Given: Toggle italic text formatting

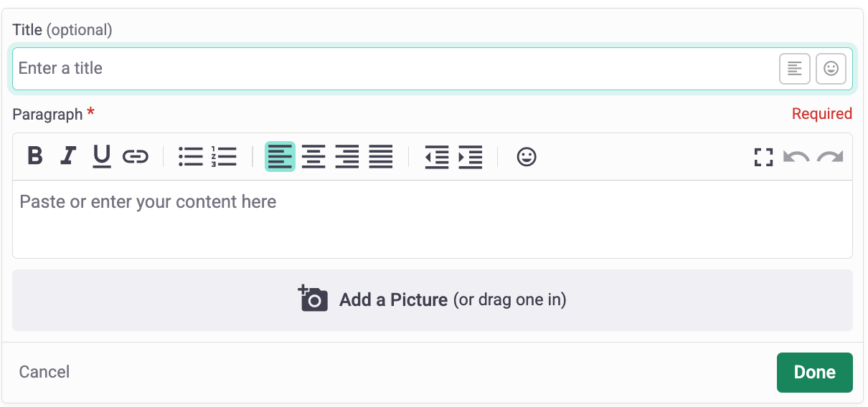Looking at the screenshot, I should tap(68, 155).
